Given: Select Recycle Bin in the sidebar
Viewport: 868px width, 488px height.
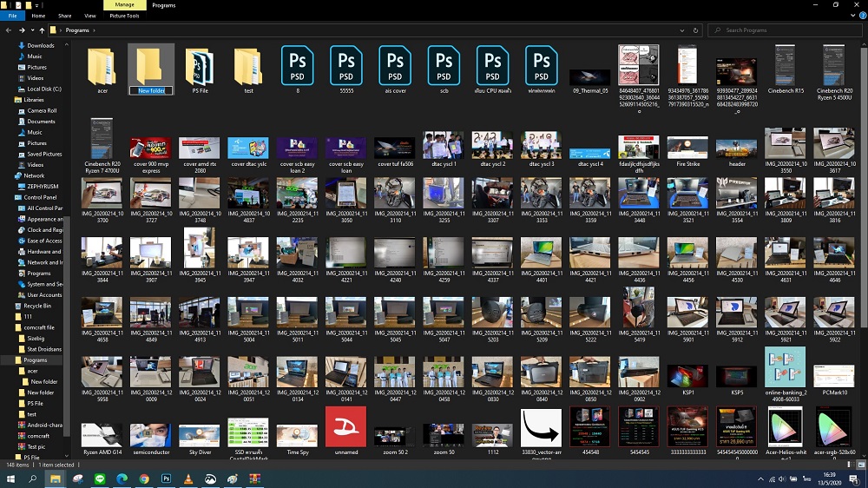Looking at the screenshot, I should point(37,306).
